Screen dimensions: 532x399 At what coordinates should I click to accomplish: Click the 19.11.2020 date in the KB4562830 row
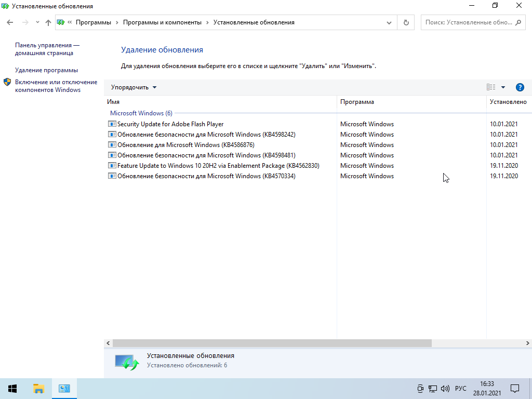[504, 166]
